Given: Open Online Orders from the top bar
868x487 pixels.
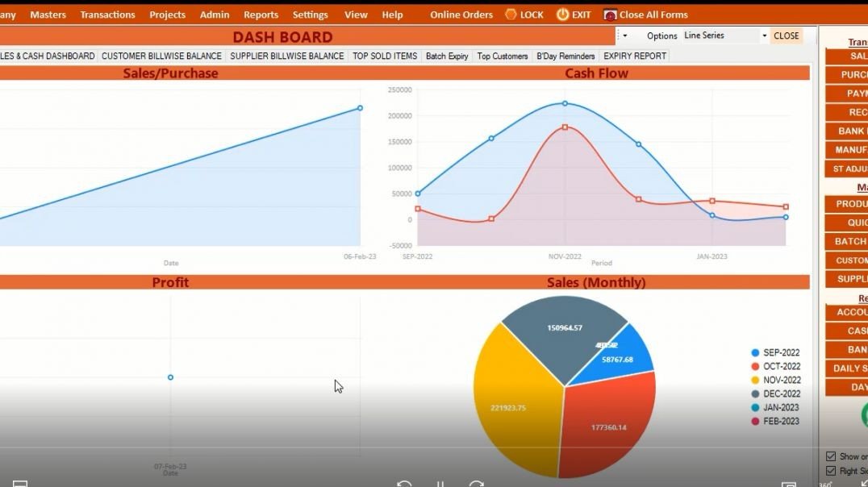Looking at the screenshot, I should 461,14.
